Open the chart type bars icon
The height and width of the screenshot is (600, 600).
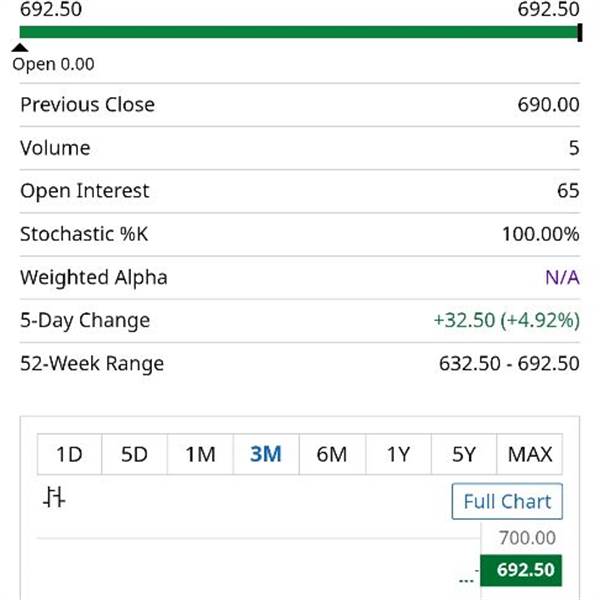pyautogui.click(x=54, y=497)
